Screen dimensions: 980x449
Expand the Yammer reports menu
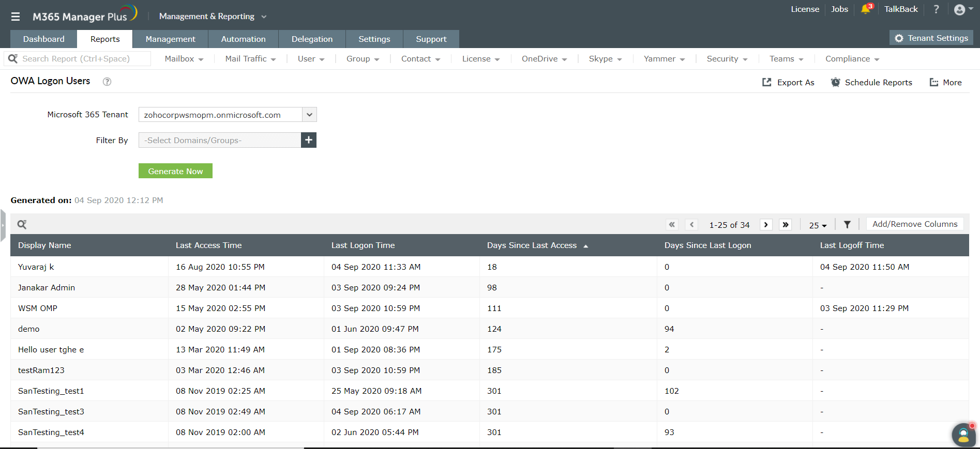[x=664, y=59]
